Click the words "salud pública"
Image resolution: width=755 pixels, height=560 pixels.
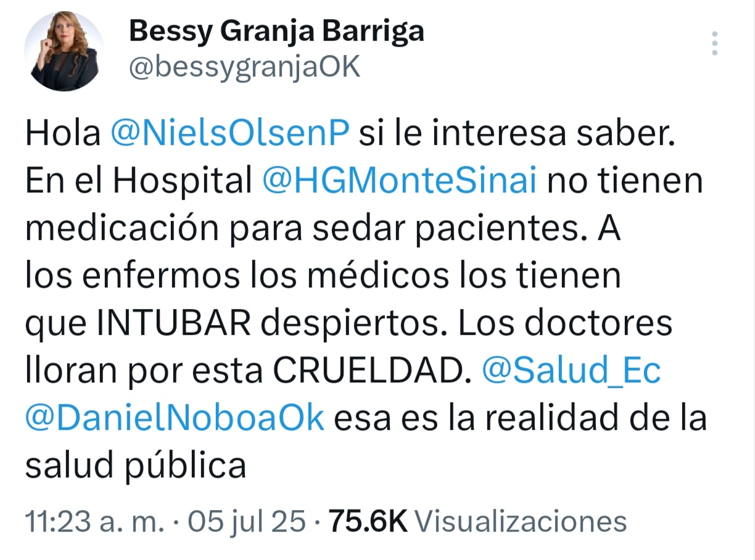tap(136, 466)
